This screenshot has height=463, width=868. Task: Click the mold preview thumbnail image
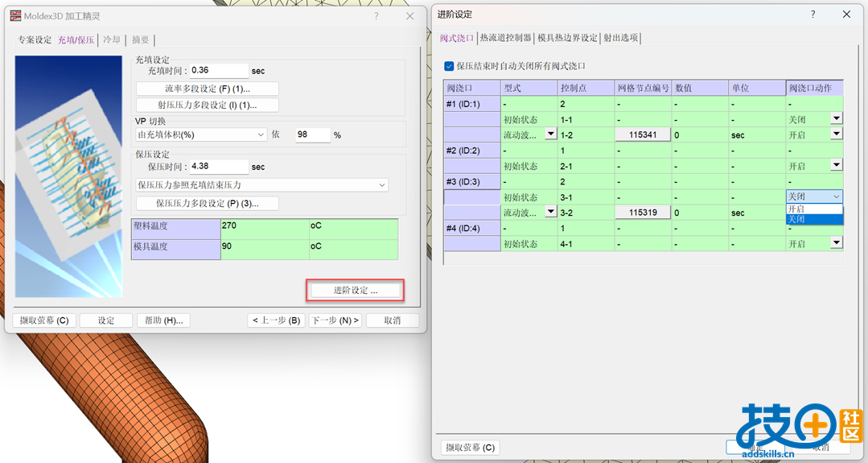tap(68, 176)
